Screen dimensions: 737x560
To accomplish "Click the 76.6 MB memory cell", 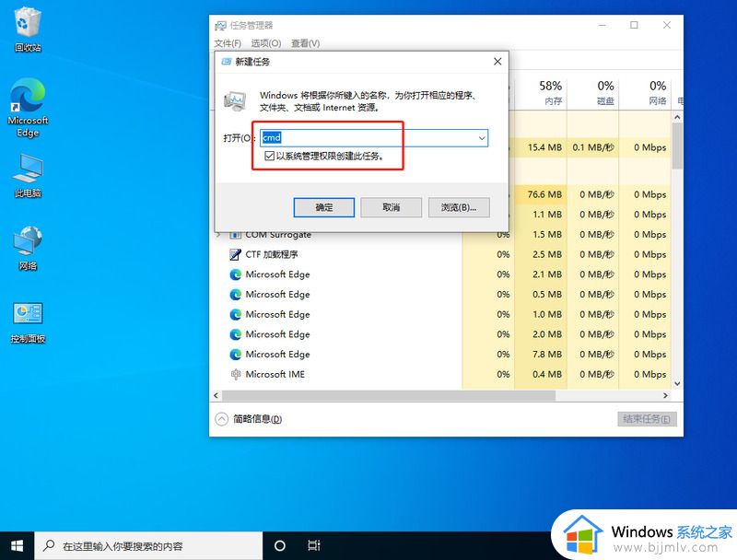I will (x=541, y=194).
